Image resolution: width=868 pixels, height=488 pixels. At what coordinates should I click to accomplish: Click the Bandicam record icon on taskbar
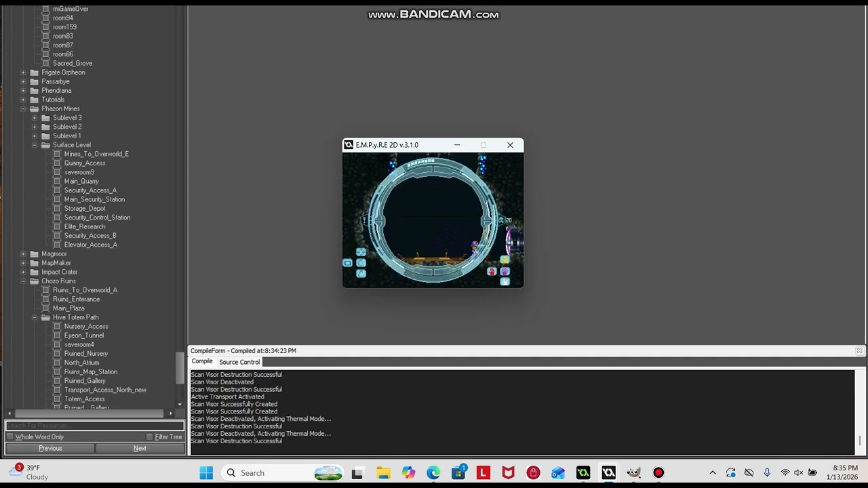(658, 472)
